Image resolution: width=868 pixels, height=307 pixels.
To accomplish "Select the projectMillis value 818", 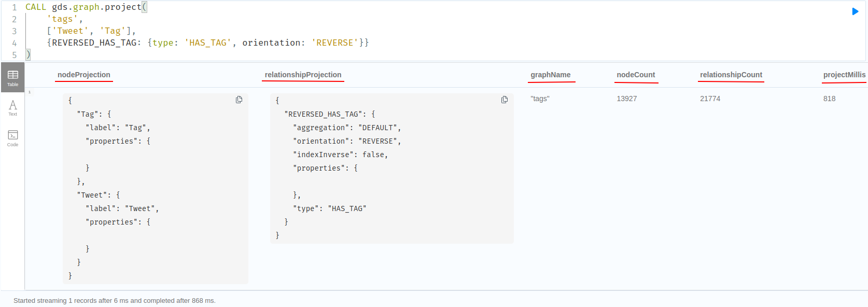I will tap(829, 99).
